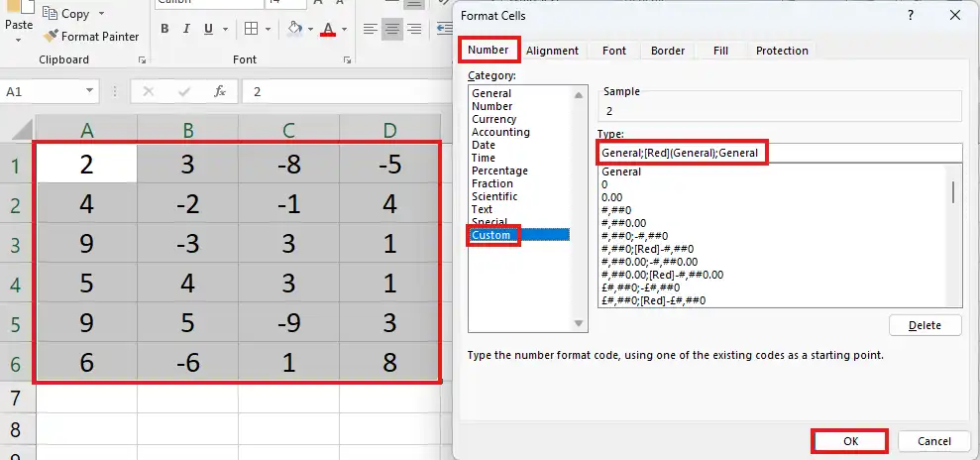Select cell D6 containing 8
The image size is (980, 460).
(x=389, y=362)
